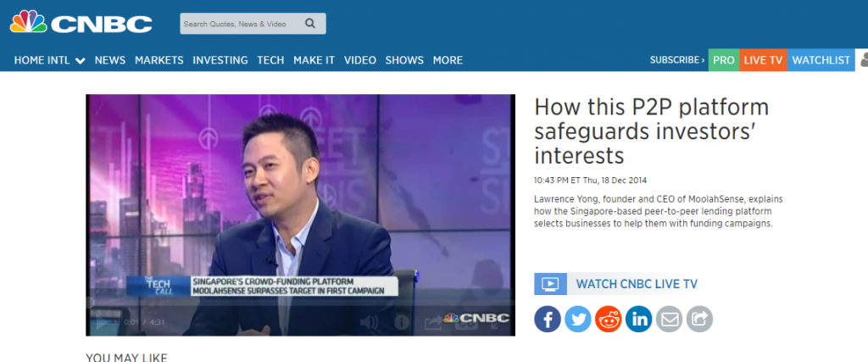Share article on LinkedIn
This screenshot has height=362, width=868.
click(639, 319)
